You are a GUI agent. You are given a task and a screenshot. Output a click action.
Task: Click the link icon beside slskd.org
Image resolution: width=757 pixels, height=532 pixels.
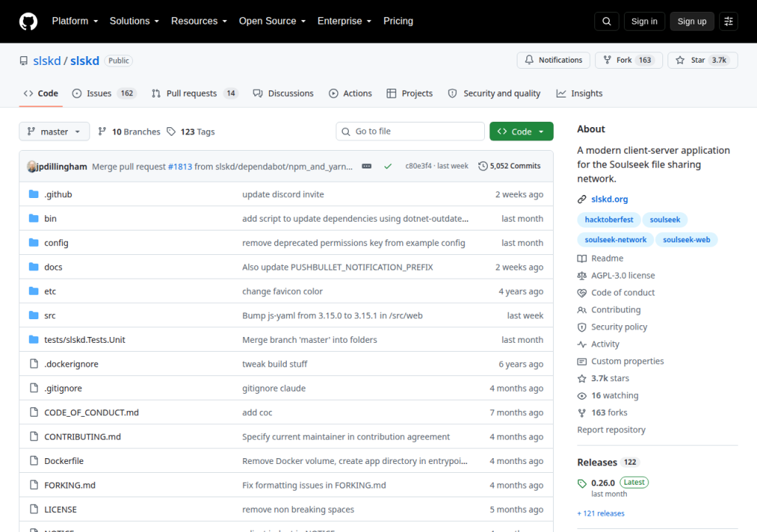click(x=582, y=199)
